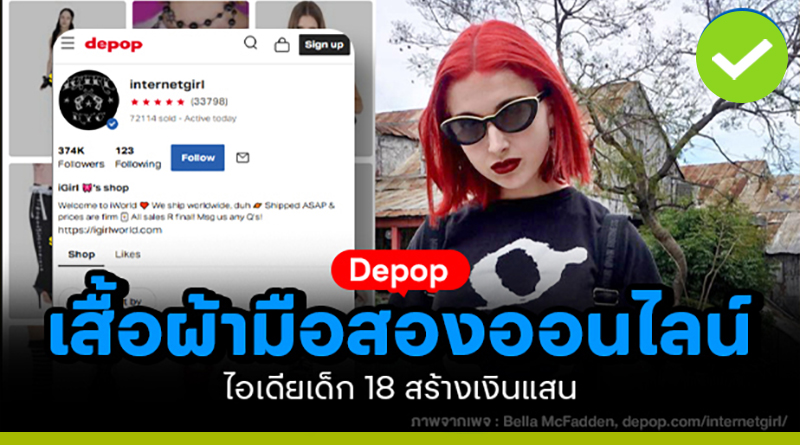This screenshot has height=445, width=800.
Task: Click the internetgirl username heading
Action: (167, 84)
